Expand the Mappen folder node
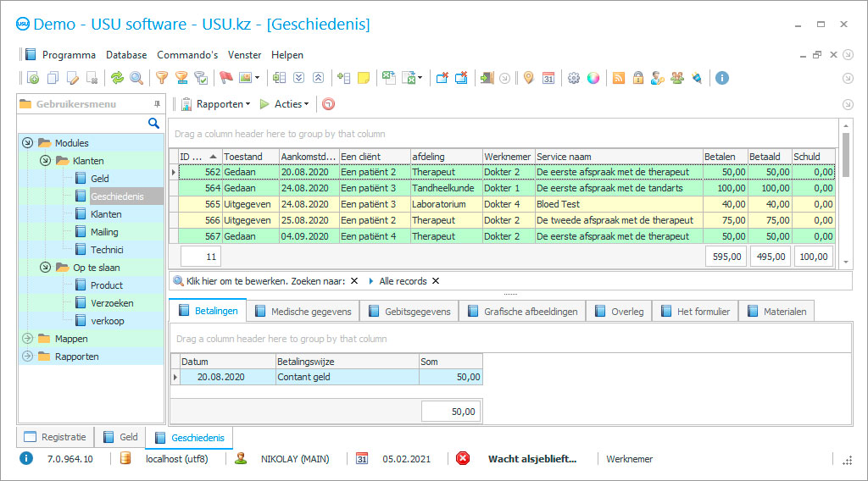868x481 pixels. tap(27, 339)
